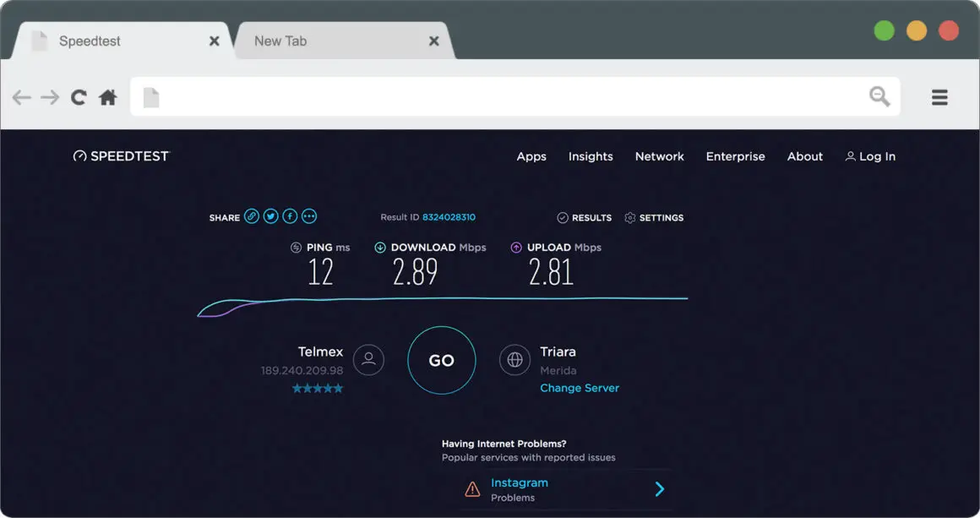Click Change Server link
Viewport: 980px width, 518px height.
click(x=580, y=388)
